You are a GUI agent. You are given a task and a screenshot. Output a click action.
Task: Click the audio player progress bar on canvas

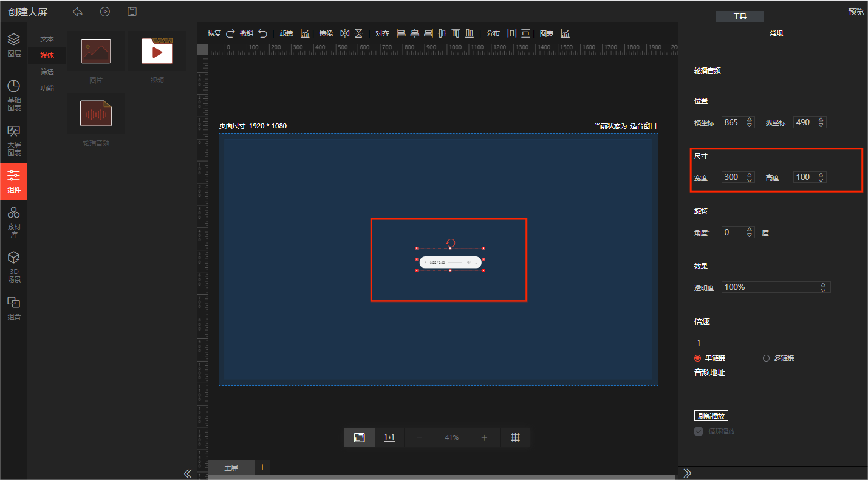455,262
